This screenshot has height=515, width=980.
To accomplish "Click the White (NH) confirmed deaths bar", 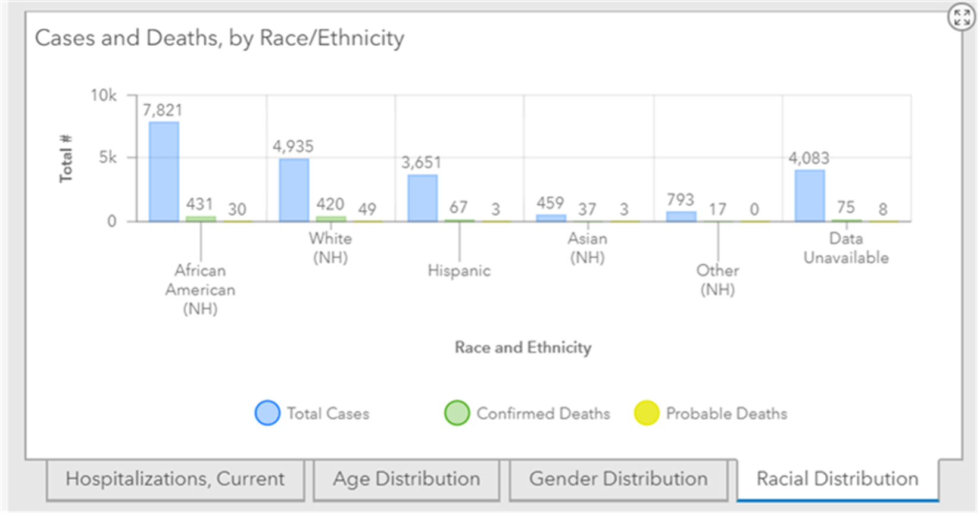I will (x=330, y=219).
